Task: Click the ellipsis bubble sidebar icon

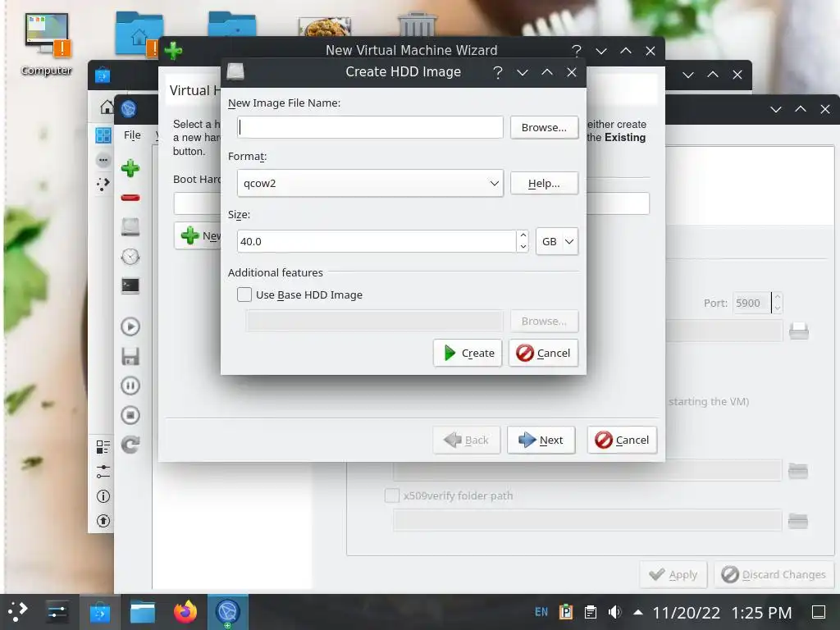Action: pos(103,160)
